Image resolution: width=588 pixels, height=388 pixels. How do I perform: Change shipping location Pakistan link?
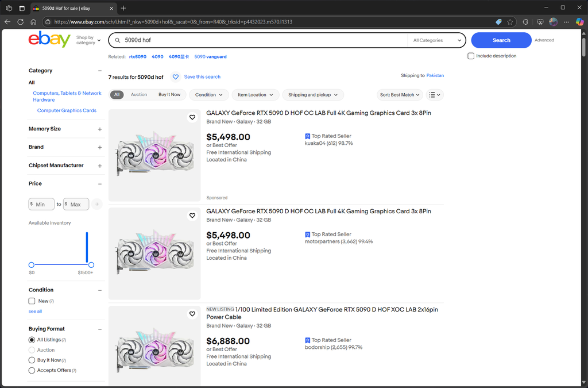pos(435,75)
